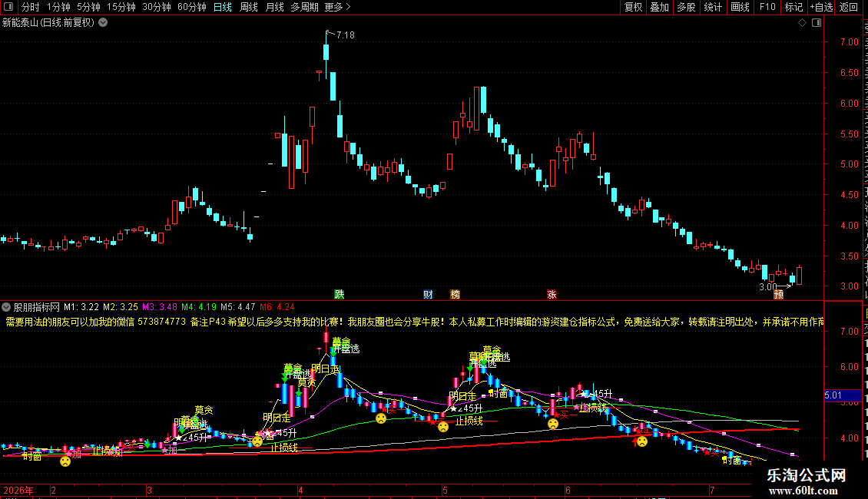Image resolution: width=868 pixels, height=499 pixels.
Task: Click month 3 on the time axis
Action: coord(150,490)
